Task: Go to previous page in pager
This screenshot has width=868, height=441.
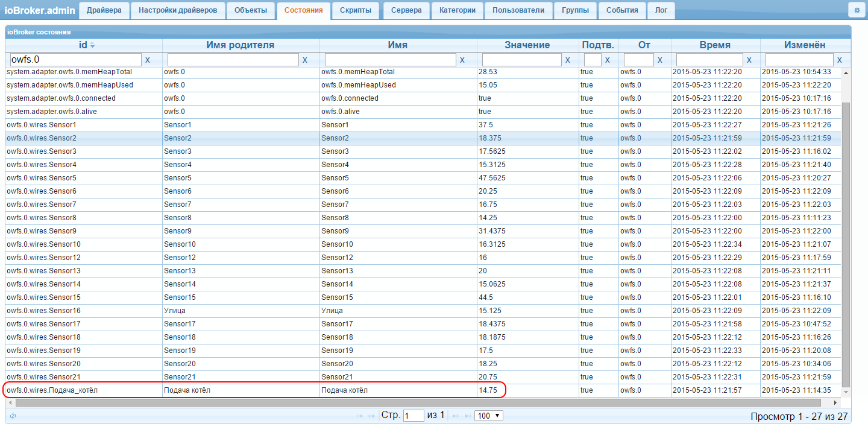Action: click(371, 416)
